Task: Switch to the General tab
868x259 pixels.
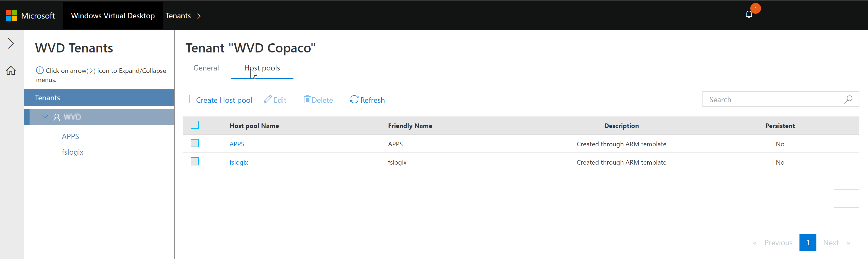Action: click(x=206, y=68)
